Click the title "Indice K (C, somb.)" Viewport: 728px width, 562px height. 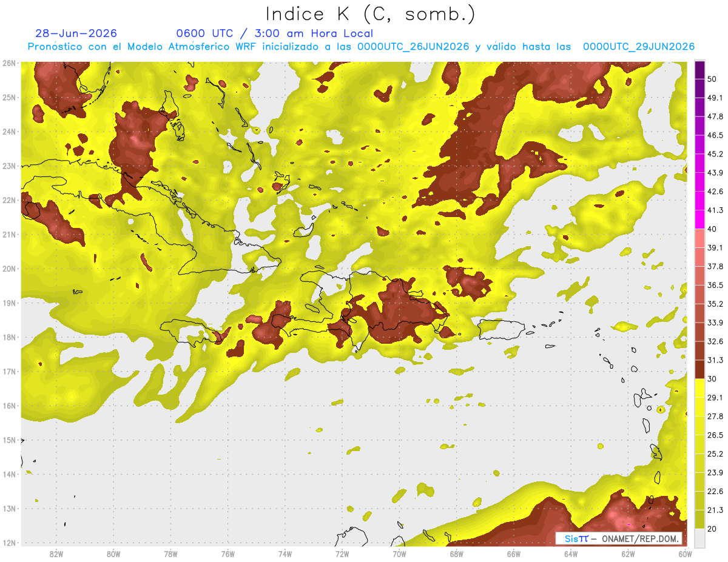tap(370, 14)
